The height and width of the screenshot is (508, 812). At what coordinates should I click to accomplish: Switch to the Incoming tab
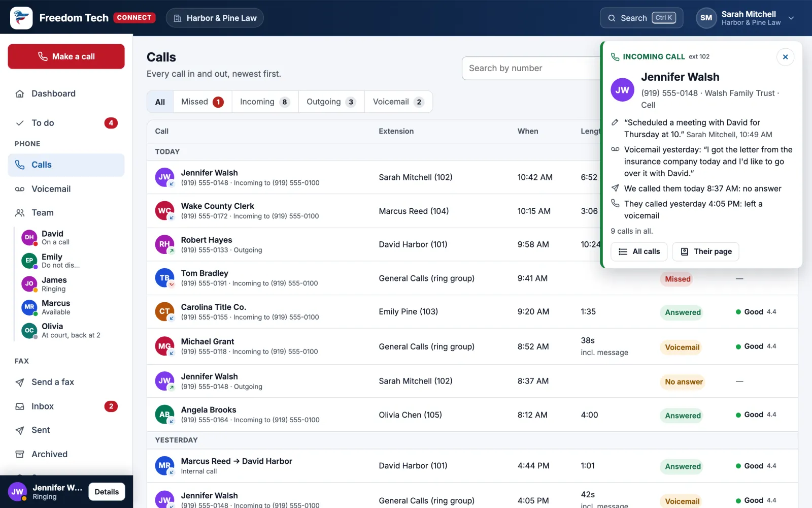point(265,102)
